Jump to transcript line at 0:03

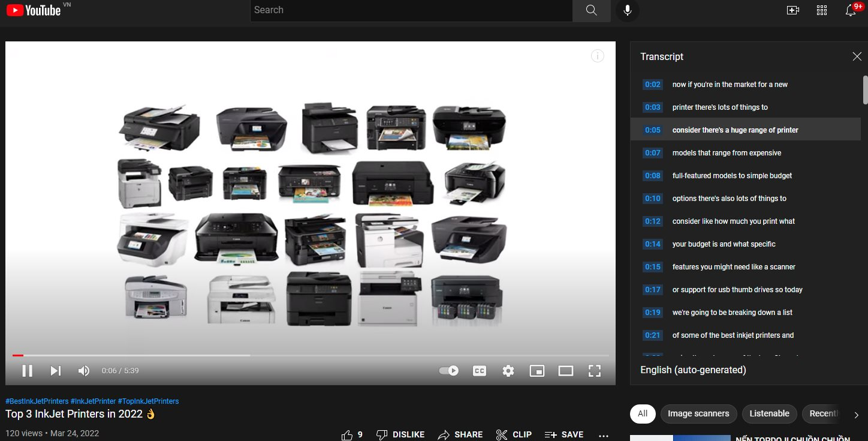(x=745, y=107)
